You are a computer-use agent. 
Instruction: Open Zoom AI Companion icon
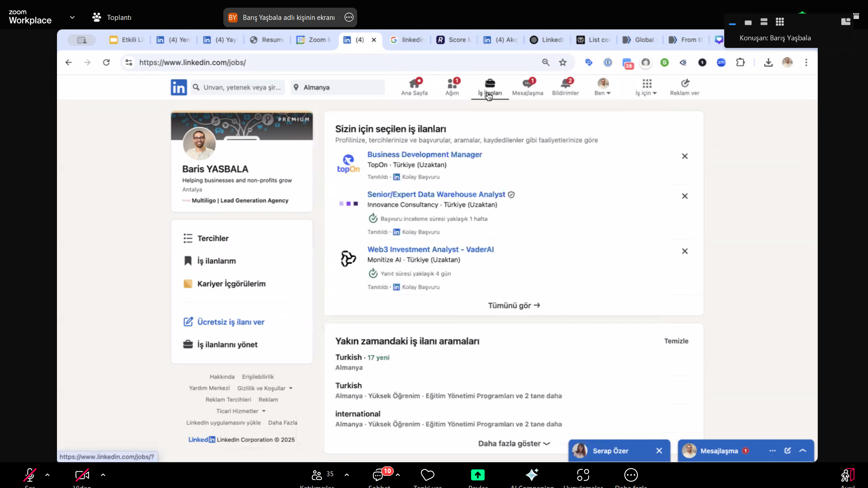coord(532,475)
